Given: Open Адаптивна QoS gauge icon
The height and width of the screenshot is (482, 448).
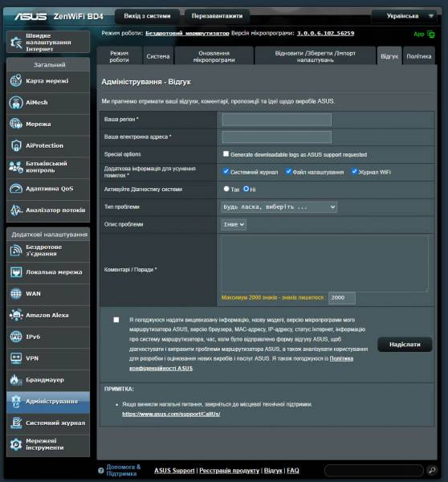Looking at the screenshot, I should click(16, 189).
